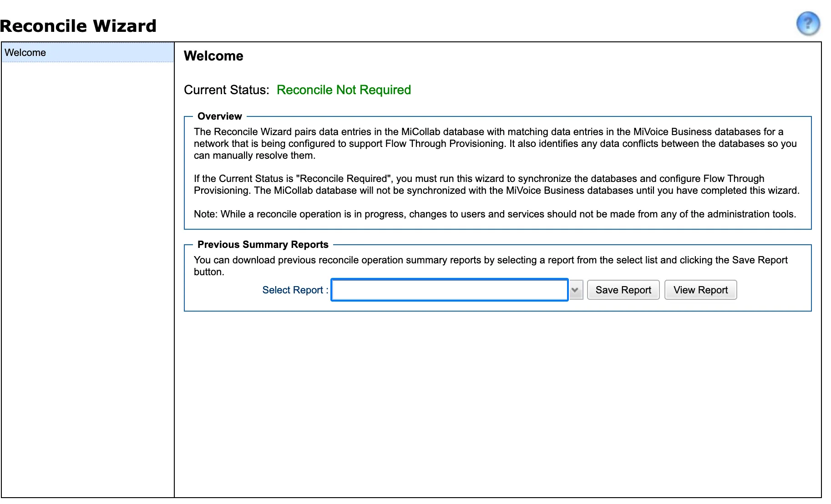Image resolution: width=831 pixels, height=504 pixels.
Task: Open the help question mark icon
Action: click(x=808, y=23)
